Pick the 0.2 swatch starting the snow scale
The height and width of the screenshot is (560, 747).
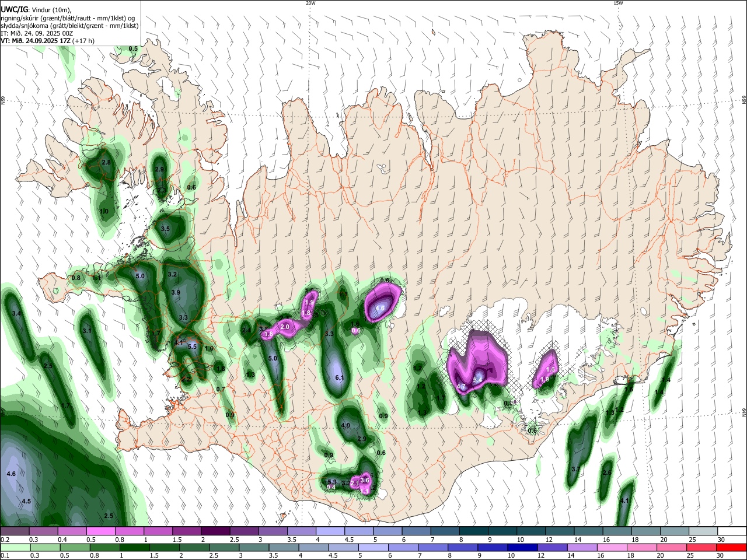[15, 531]
